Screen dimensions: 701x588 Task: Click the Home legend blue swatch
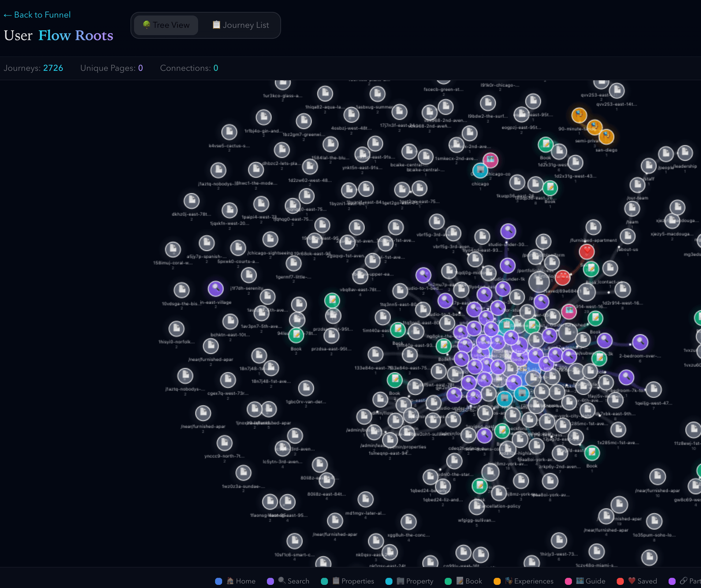tap(218, 581)
